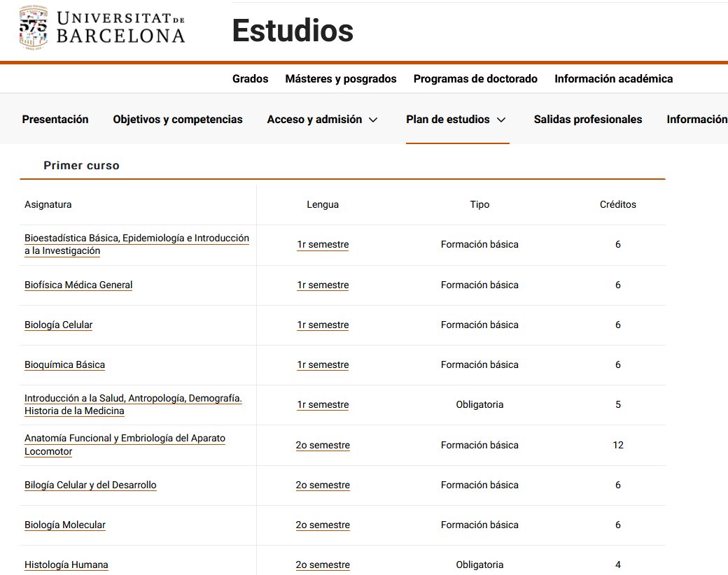Click the 6 credits value for Bilogía Celular y Desarrollo
Viewport: 728px width, 575px height.
coord(618,485)
